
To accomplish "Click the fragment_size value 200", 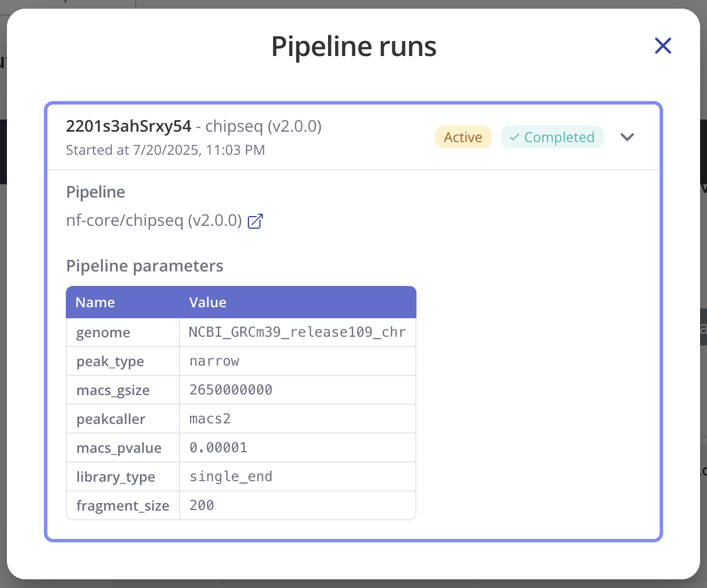I will 202,505.
